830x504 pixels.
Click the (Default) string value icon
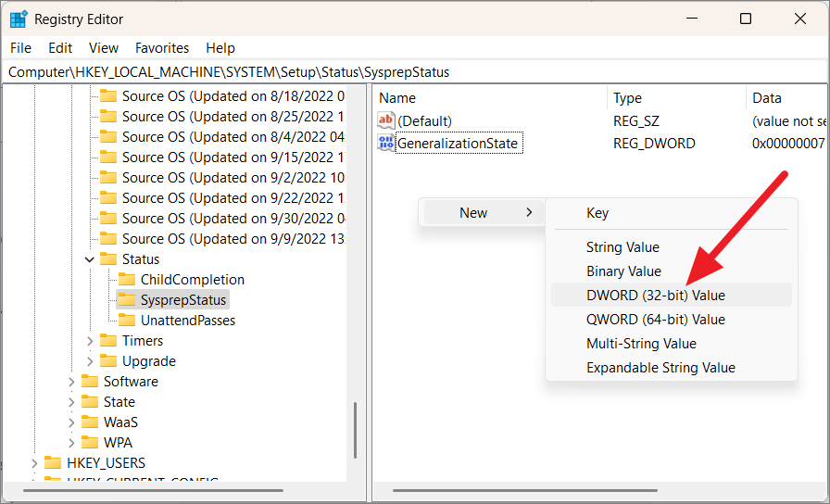[x=386, y=120]
